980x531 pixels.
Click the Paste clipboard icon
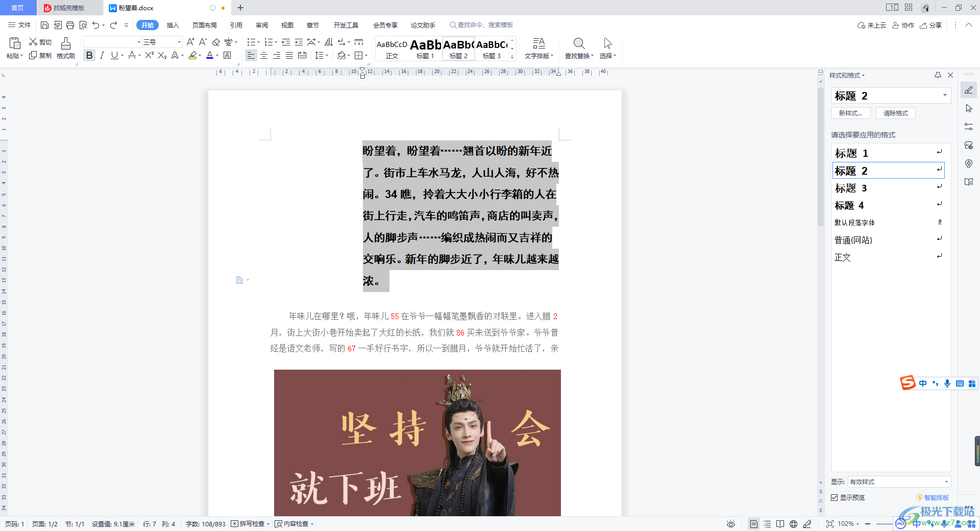point(15,43)
